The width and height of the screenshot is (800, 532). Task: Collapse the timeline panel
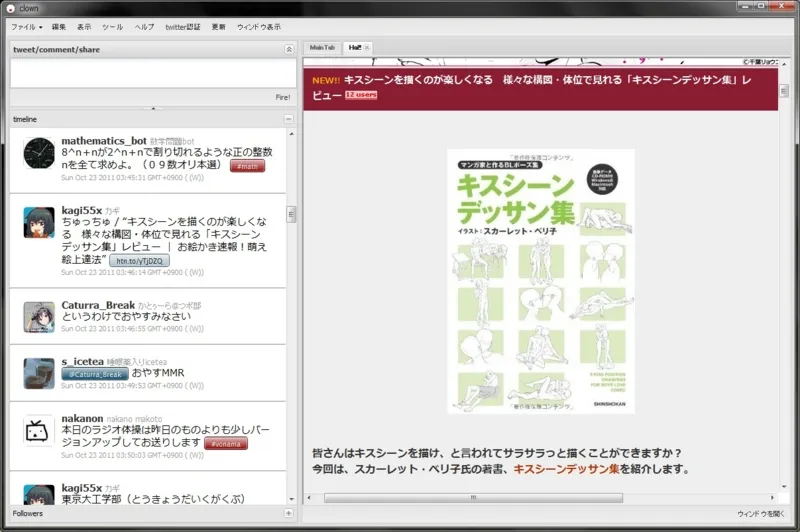tap(289, 119)
